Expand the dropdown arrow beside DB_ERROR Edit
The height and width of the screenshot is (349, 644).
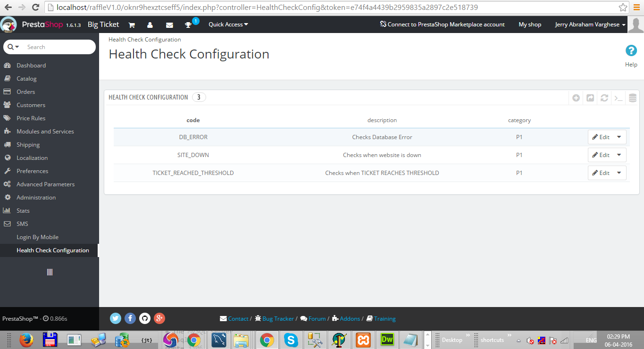click(619, 137)
